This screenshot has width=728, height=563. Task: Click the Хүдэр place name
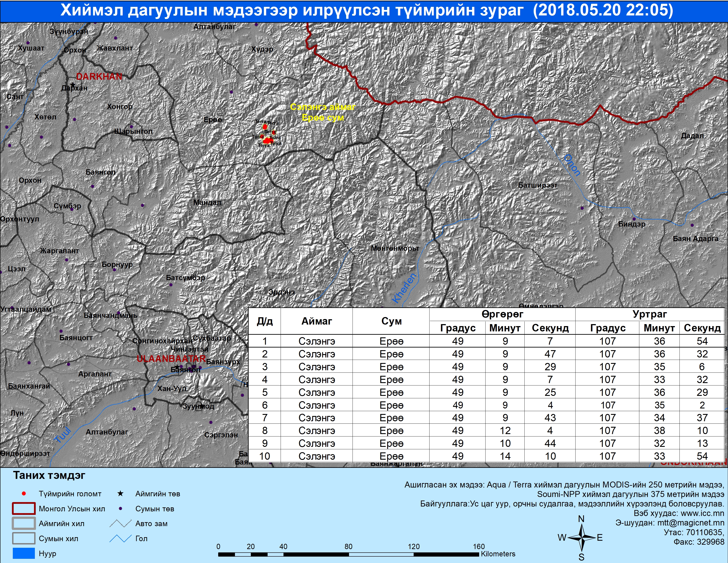(x=262, y=49)
